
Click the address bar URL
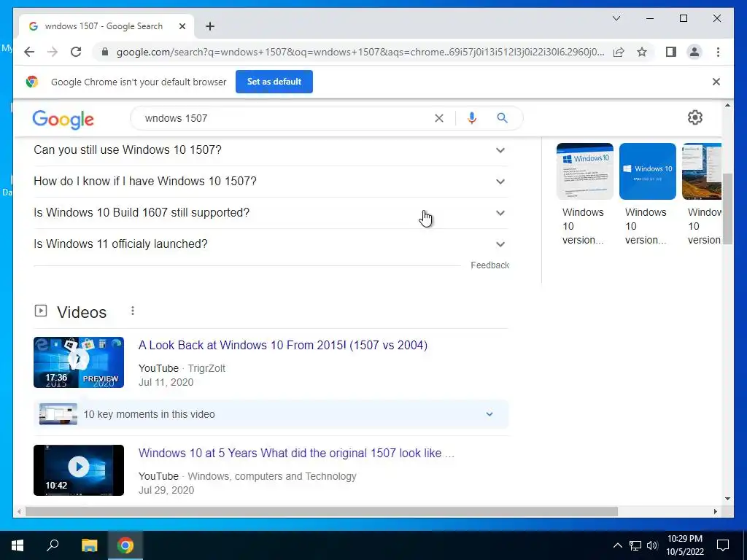click(x=360, y=52)
